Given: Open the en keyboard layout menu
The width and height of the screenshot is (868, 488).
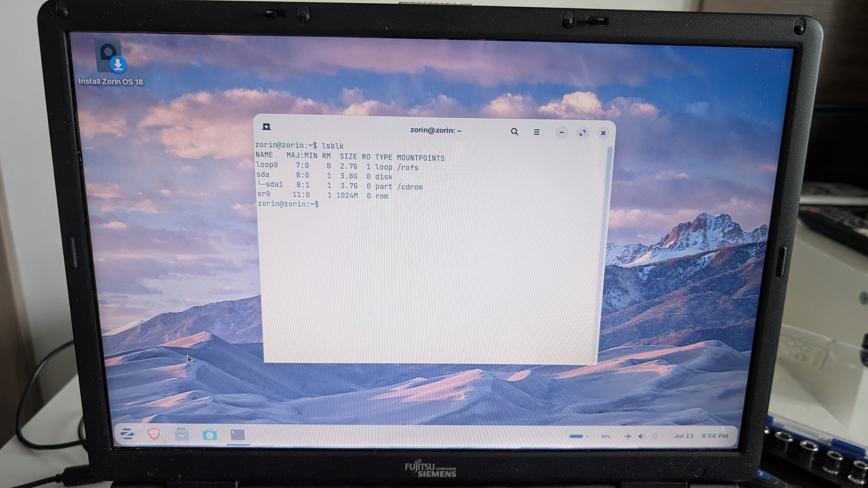Looking at the screenshot, I should pos(605,436).
